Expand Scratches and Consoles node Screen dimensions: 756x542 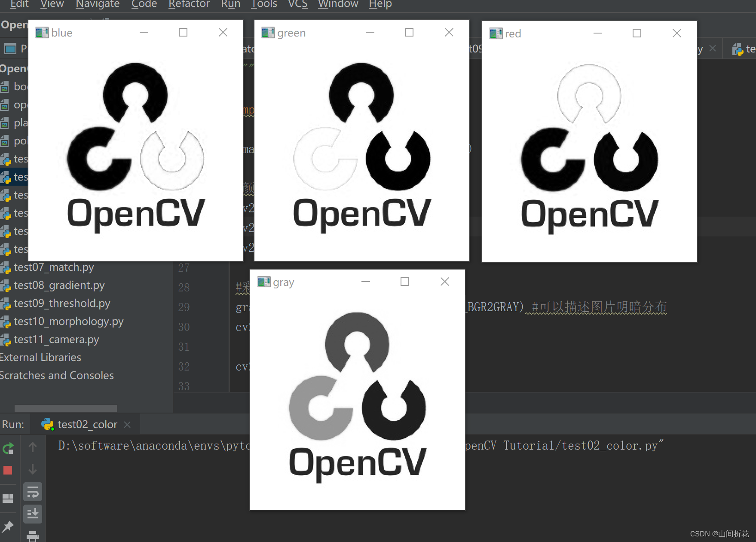pos(57,376)
